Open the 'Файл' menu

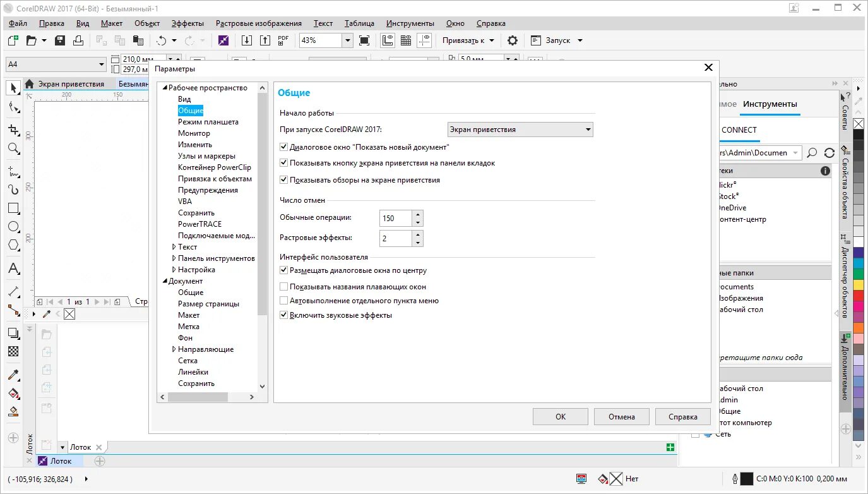pos(18,23)
